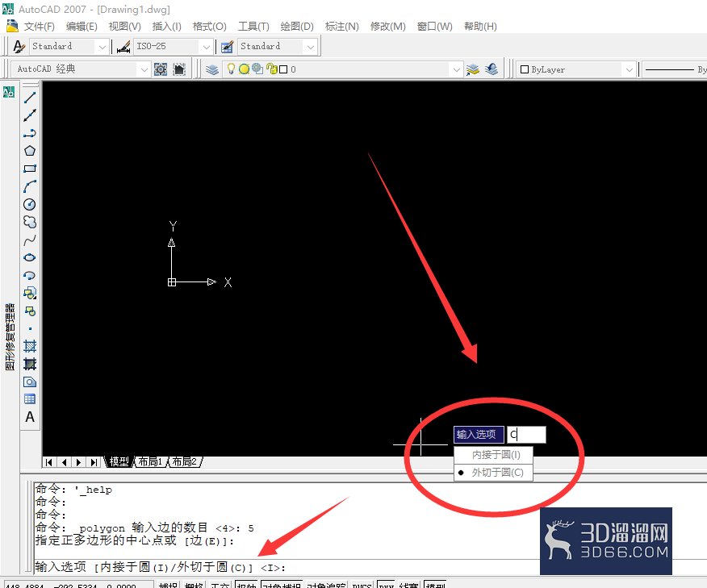Open Workspace Settings gear icon
This screenshot has height=588, width=707.
161,69
